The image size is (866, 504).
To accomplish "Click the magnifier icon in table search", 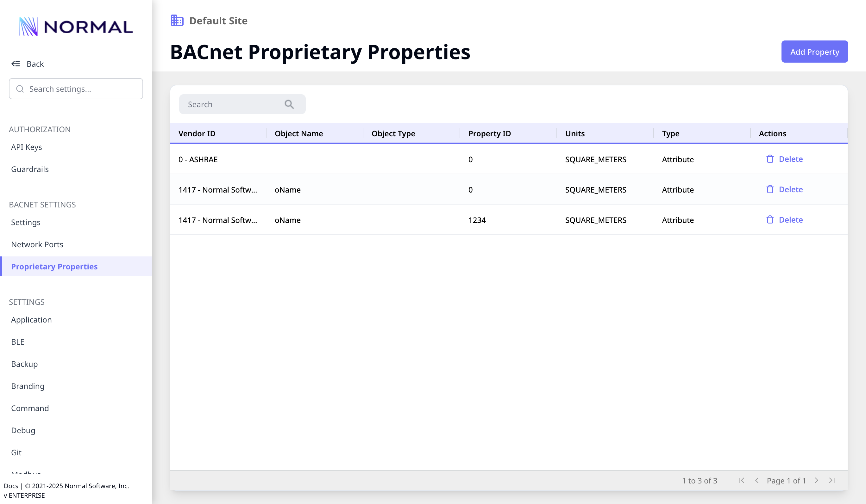I will [x=289, y=104].
